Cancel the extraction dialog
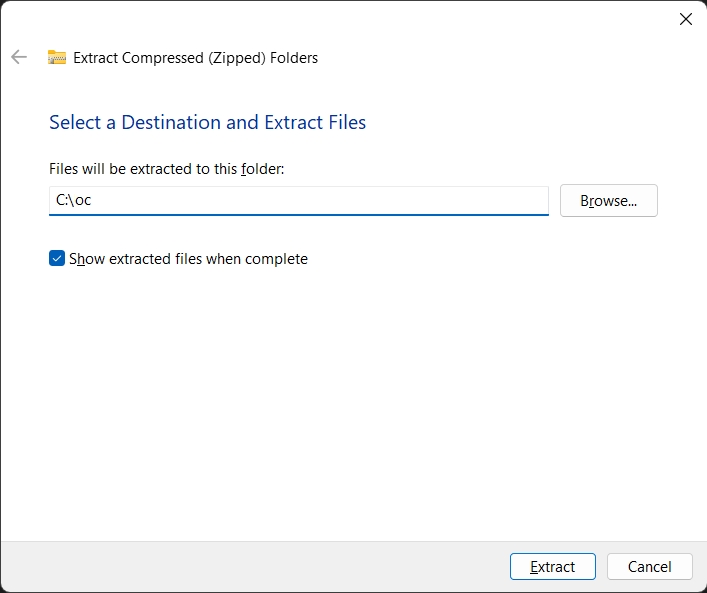Viewport: 707px width, 593px height. pyautogui.click(x=649, y=566)
